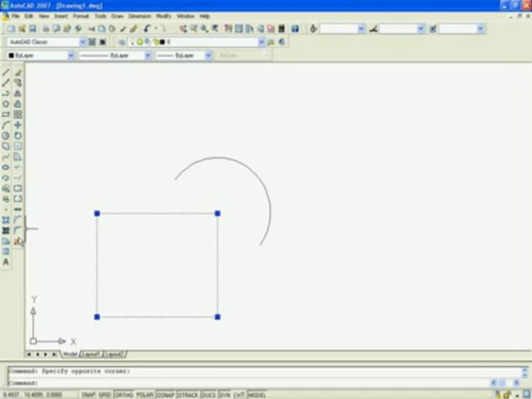This screenshot has width=532, height=399.
Task: Click the Save icon in the standard toolbar
Action: tap(33, 29)
